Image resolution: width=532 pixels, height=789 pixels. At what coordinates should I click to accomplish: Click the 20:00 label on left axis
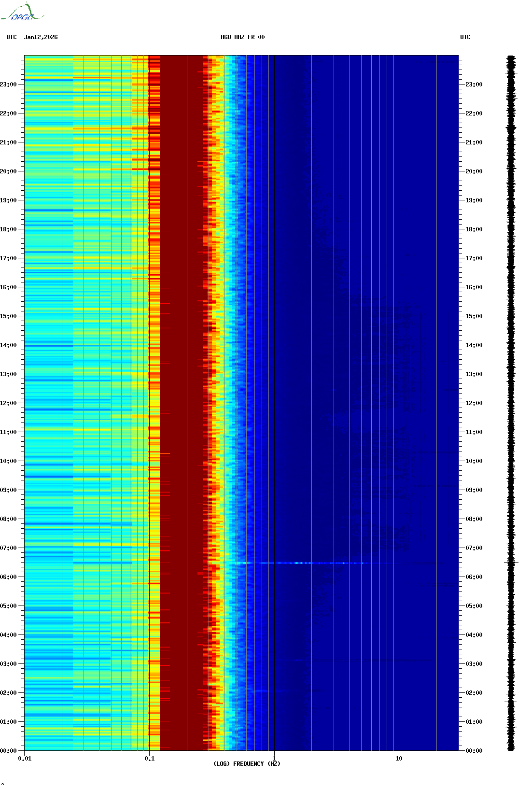coord(8,171)
